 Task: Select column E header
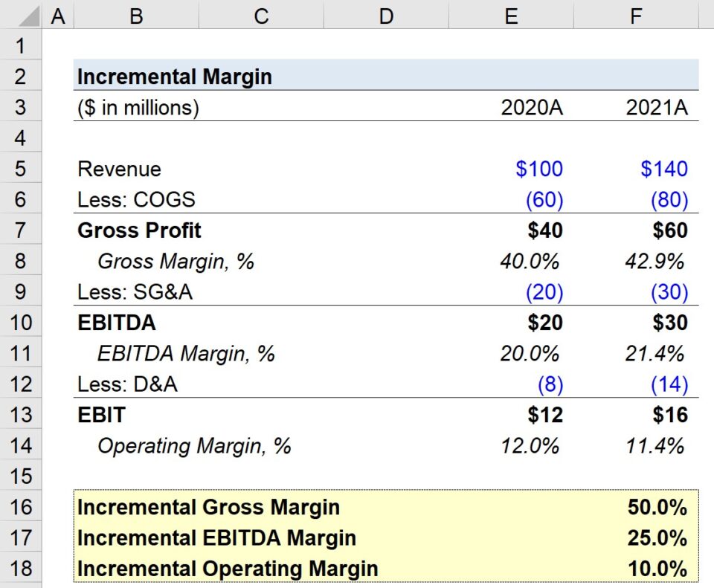[511, 13]
